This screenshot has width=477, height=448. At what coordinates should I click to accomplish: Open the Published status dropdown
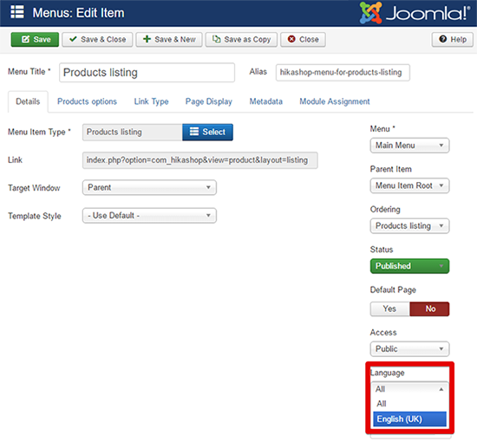point(409,266)
